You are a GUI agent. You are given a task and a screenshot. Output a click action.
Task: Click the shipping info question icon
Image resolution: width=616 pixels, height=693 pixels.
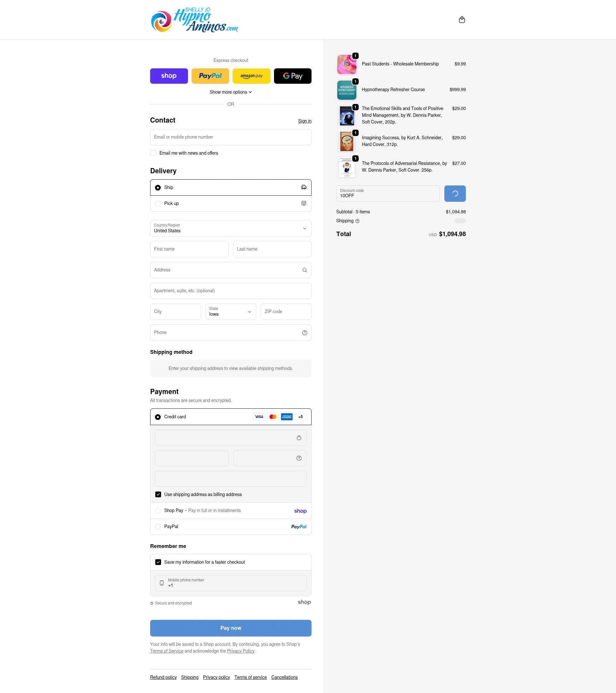coord(357,221)
